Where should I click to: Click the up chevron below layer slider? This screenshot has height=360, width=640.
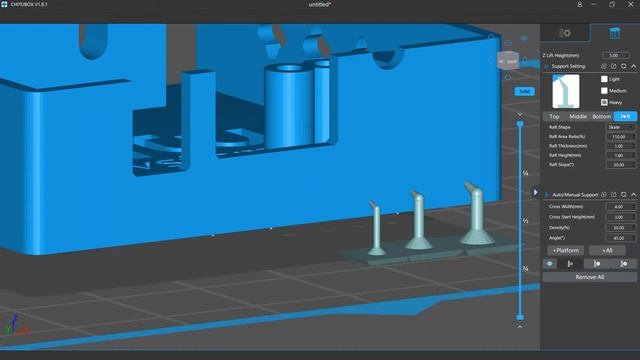(520, 327)
